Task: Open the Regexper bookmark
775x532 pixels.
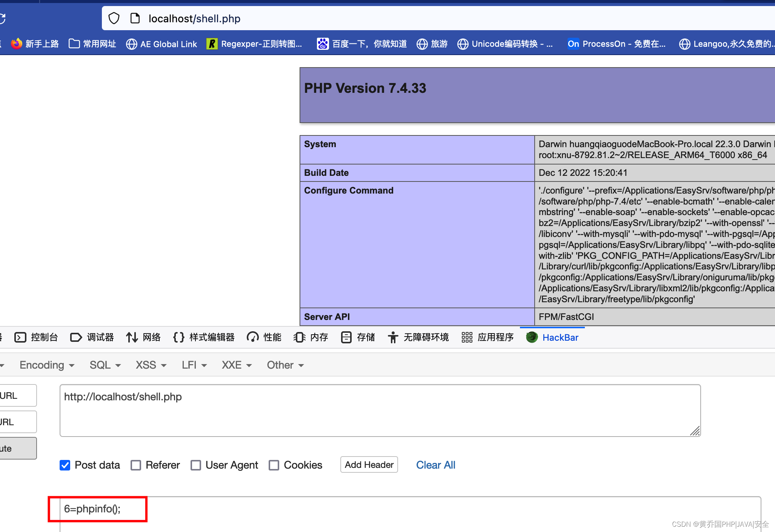Action: [254, 44]
